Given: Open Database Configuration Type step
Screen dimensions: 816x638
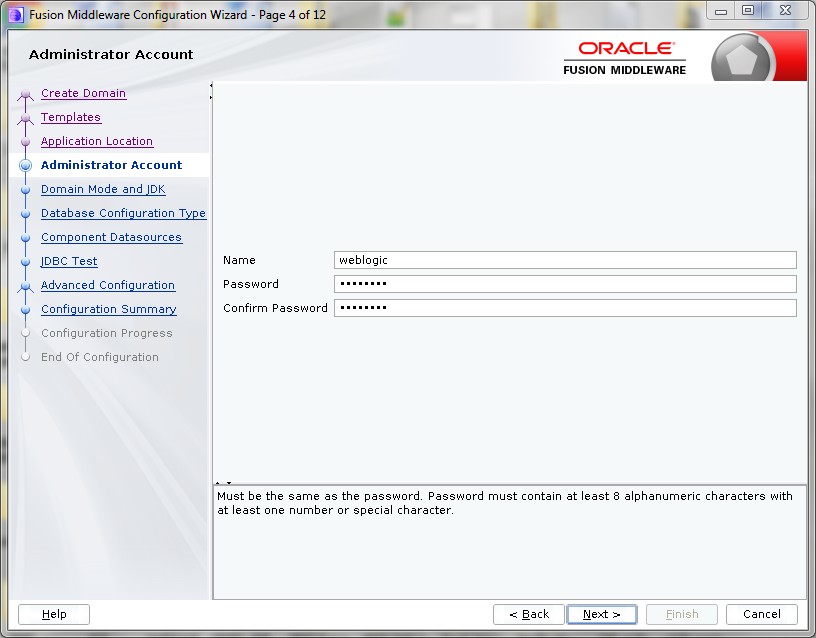Looking at the screenshot, I should click(123, 213).
